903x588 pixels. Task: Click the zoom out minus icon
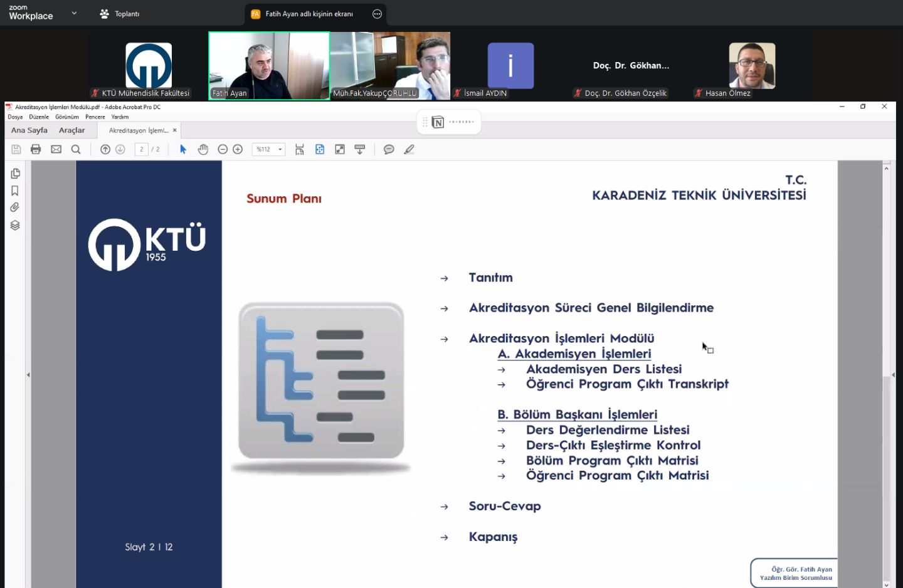point(223,149)
